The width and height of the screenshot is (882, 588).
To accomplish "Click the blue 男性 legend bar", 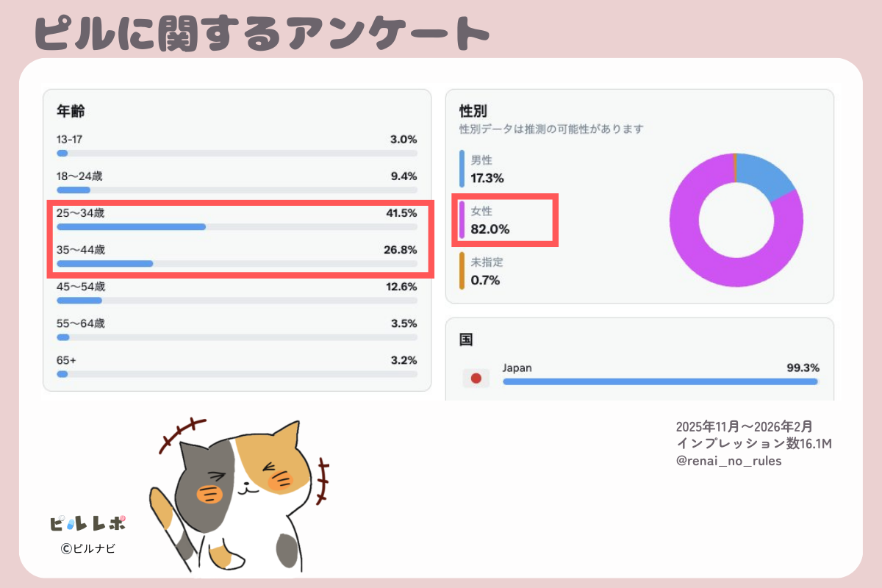I will coord(462,168).
